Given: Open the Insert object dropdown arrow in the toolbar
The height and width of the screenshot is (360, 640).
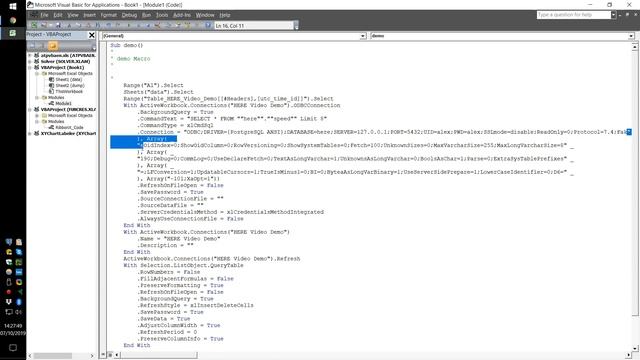Looking at the screenshot, I should 51,25.
